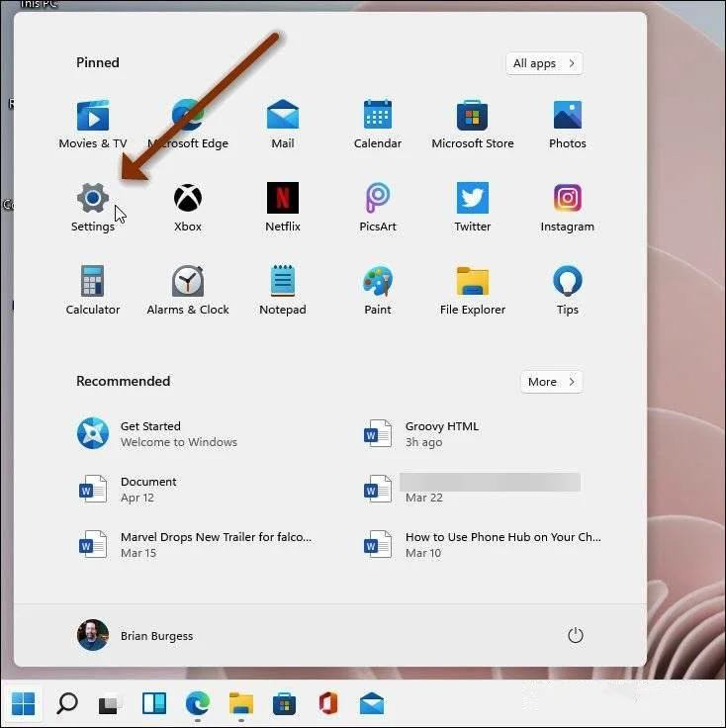Click the More button in Recommended
726x728 pixels.
[x=552, y=382]
